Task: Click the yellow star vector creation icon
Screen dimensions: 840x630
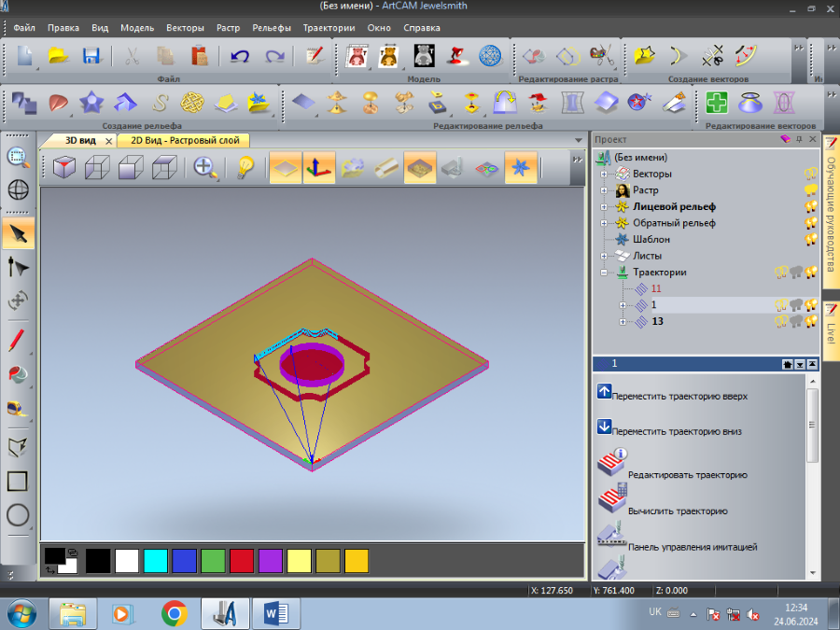Action: pos(643,56)
